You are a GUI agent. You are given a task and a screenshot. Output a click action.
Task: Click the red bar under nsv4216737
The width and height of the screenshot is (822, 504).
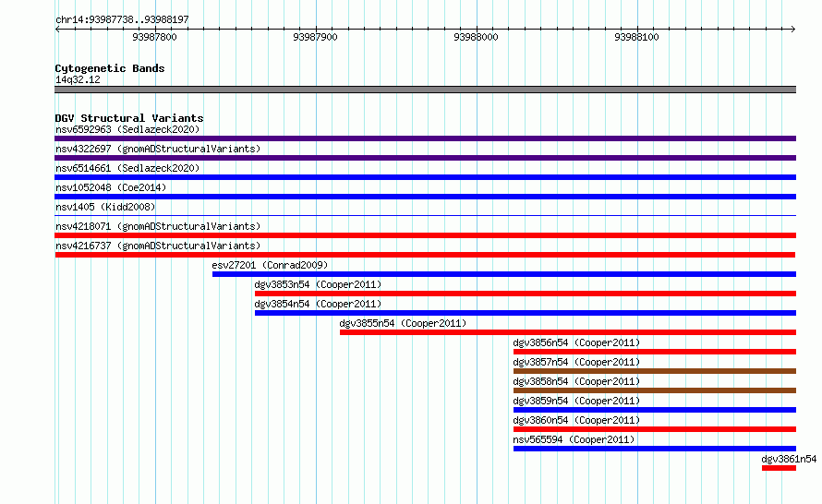(x=425, y=255)
